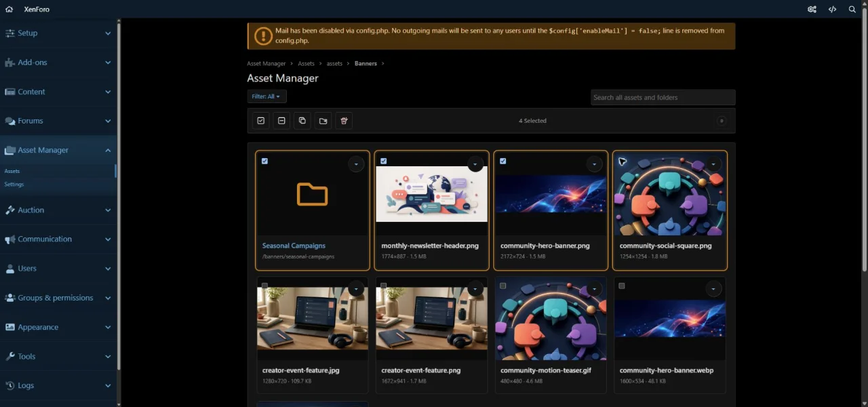The image size is (868, 407).
Task: Open the admin settings gears icon in the header
Action: pos(812,9)
